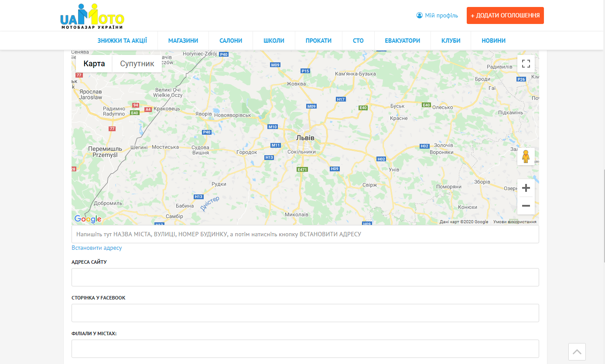Screen dimensions: 605x364
Task: Click Буськ label on the map
Action: tap(397, 106)
